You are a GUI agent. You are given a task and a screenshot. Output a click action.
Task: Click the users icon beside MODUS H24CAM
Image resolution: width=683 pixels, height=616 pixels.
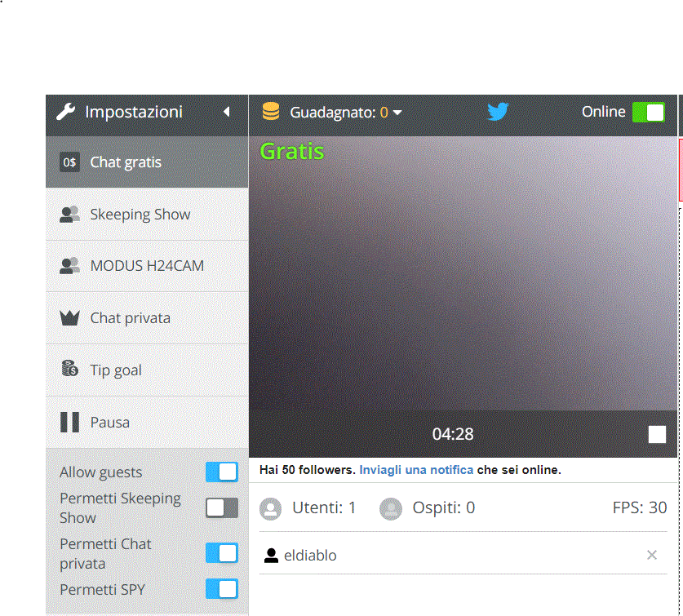coord(69,266)
